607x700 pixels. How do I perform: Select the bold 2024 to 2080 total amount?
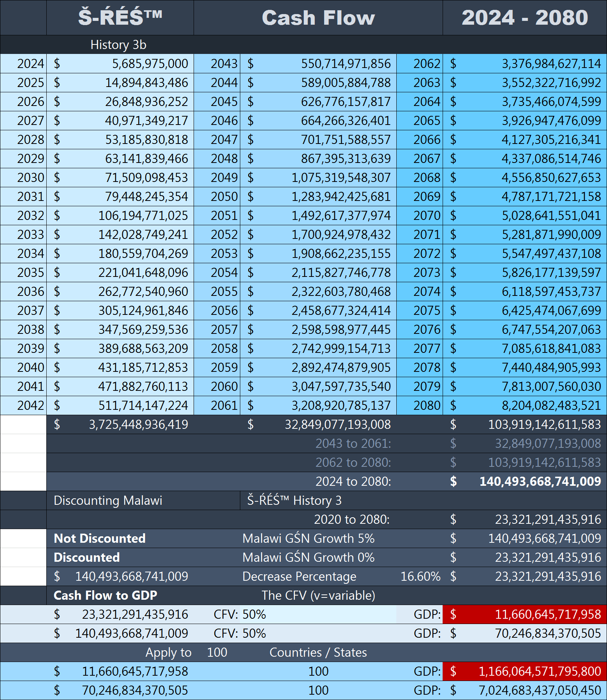pyautogui.click(x=540, y=481)
